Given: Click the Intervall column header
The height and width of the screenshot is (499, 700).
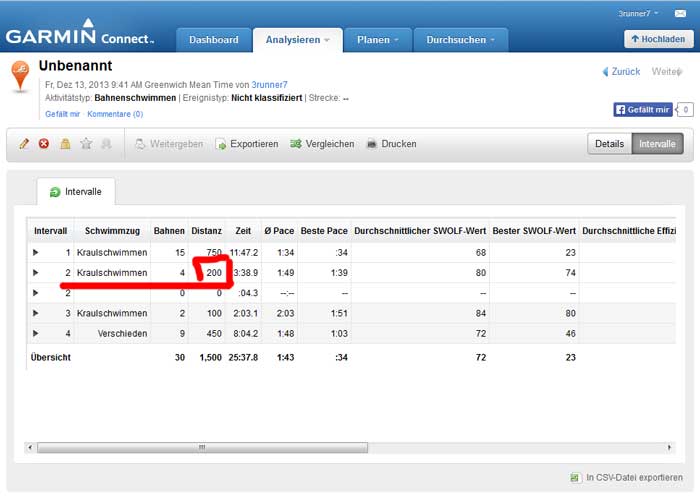Looking at the screenshot, I should point(50,231).
